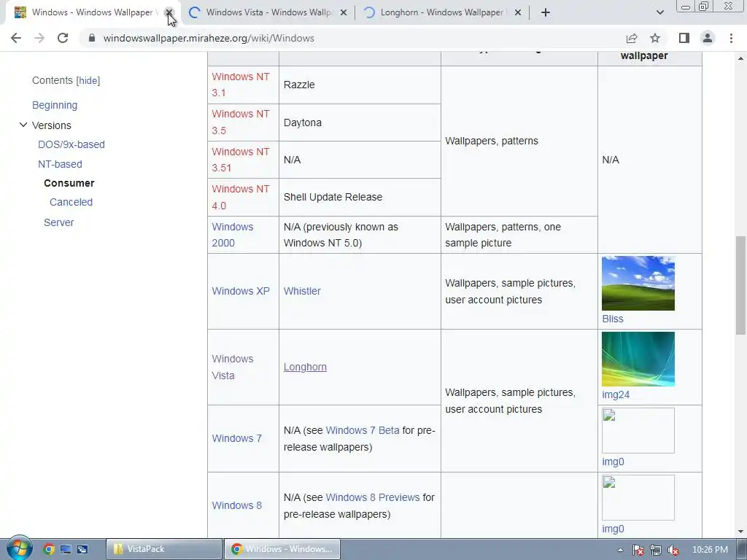Select Consumer in contents list
Screen dimensions: 747x560
(x=69, y=183)
